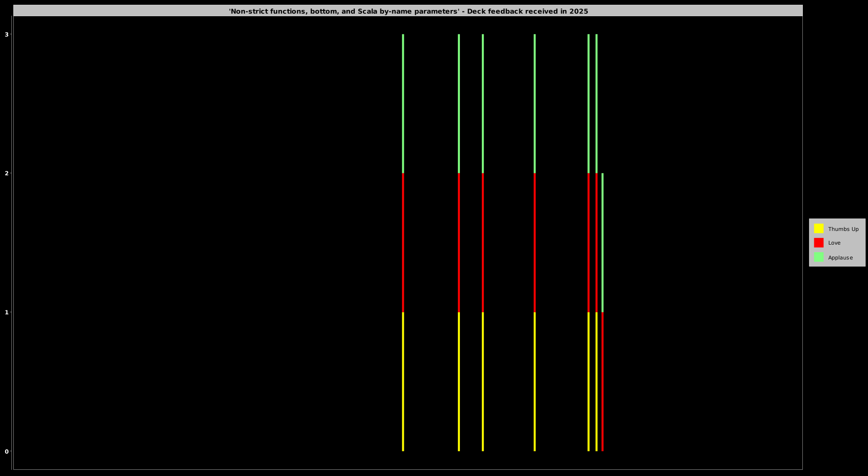The height and width of the screenshot is (476, 868).
Task: Click the yellow Thumbs Up legend swatch
Action: [x=819, y=228]
